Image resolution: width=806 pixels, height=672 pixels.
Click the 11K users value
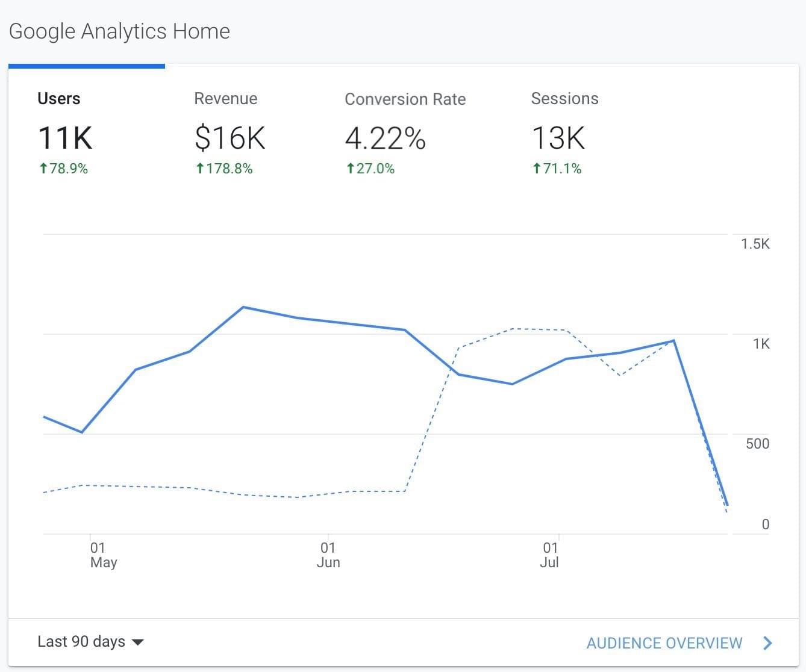click(65, 138)
